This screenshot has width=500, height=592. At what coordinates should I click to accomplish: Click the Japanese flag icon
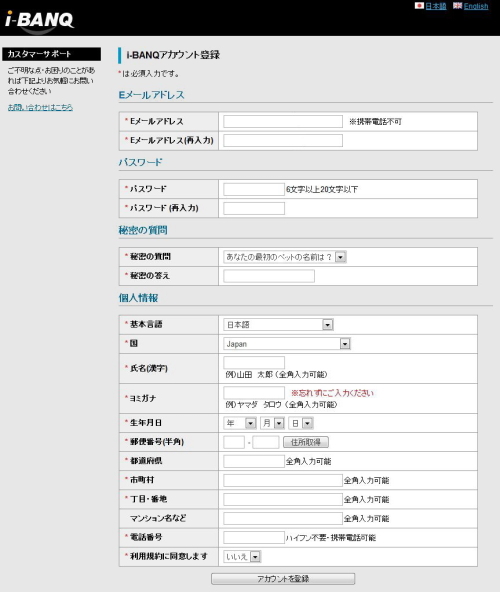click(419, 6)
